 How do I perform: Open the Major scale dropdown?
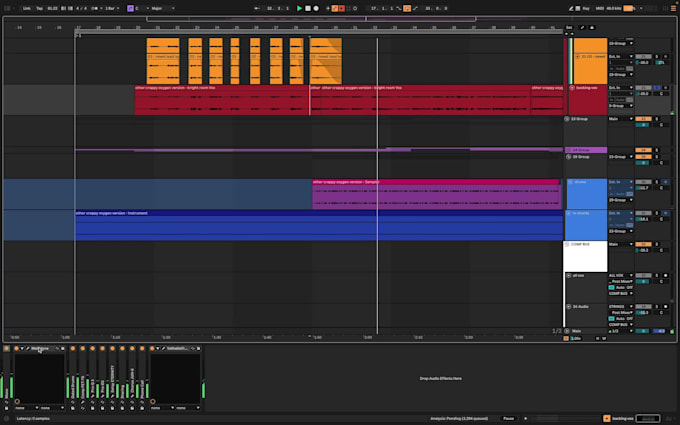coord(163,8)
